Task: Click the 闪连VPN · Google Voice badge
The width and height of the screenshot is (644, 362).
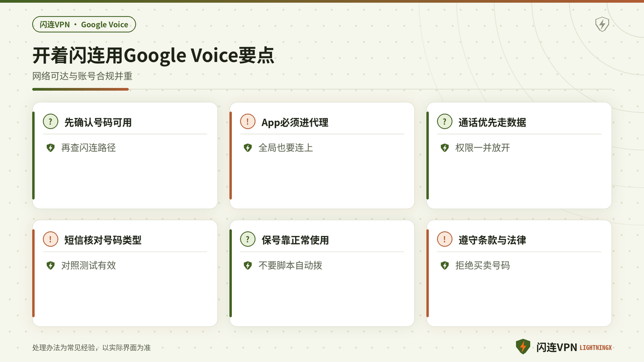Action: 84,24
